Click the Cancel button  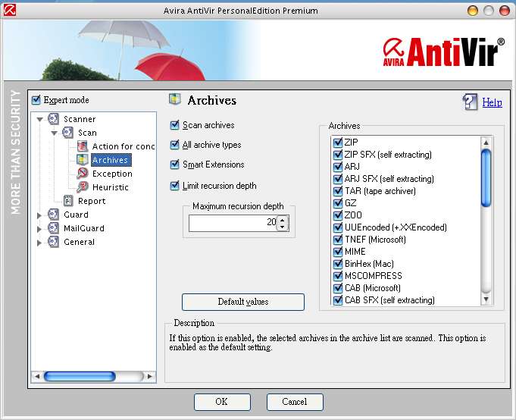point(295,402)
